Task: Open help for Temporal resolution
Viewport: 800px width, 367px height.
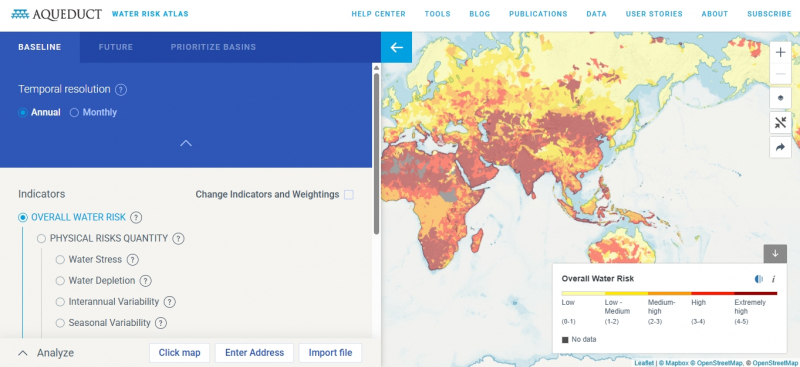Action: [121, 90]
